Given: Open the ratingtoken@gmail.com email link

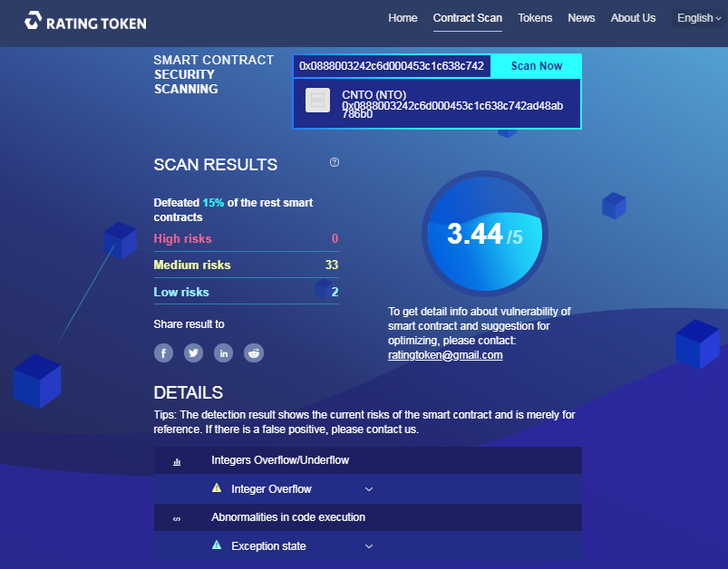Looking at the screenshot, I should tap(445, 355).
